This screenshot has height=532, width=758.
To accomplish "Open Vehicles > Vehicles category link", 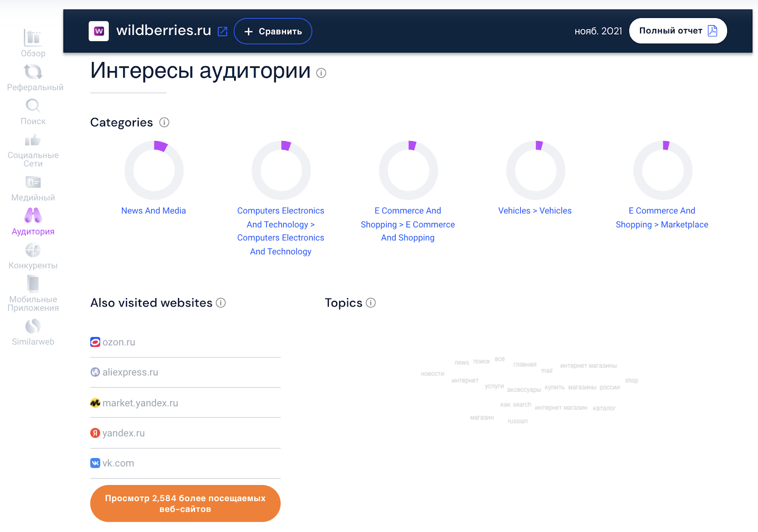I will (535, 211).
